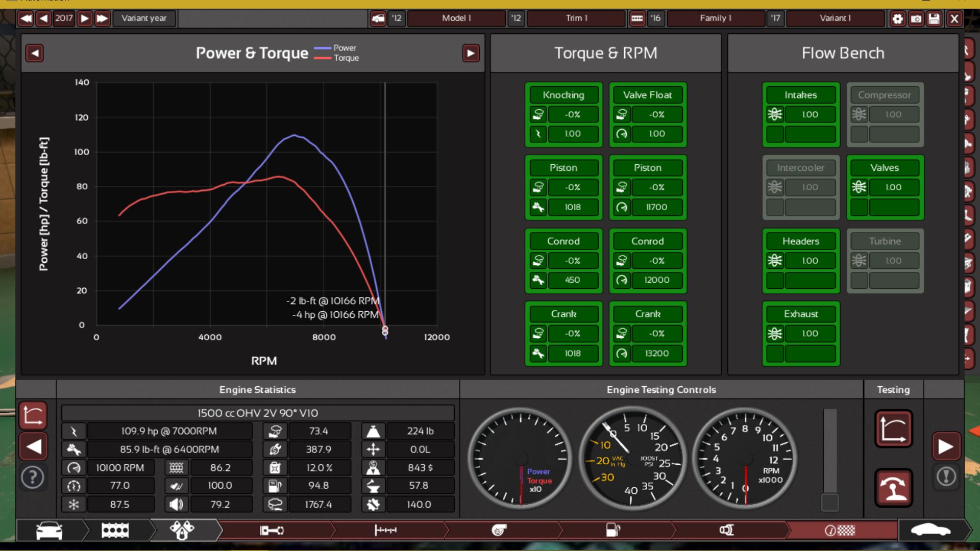Click the floppy disk save icon
The width and height of the screenshot is (980, 551).
click(x=934, y=19)
